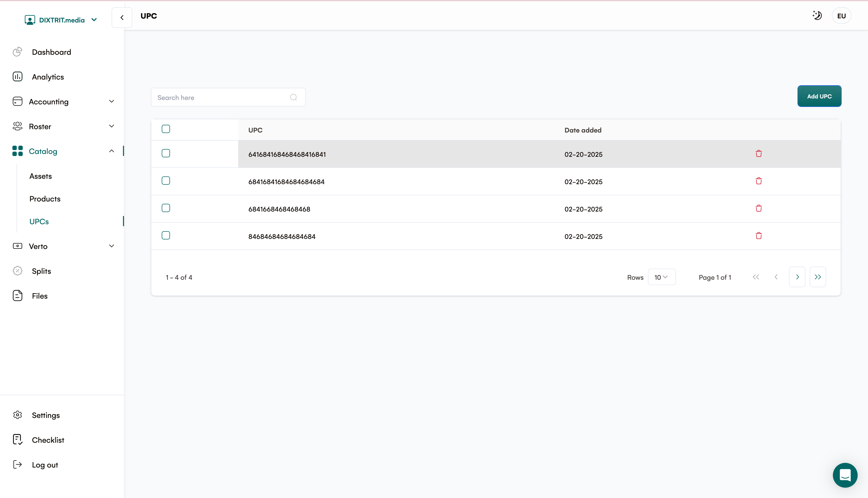Check the box for UPC 641684168468468416841
Viewport: 868px width, 498px height.
click(x=166, y=153)
